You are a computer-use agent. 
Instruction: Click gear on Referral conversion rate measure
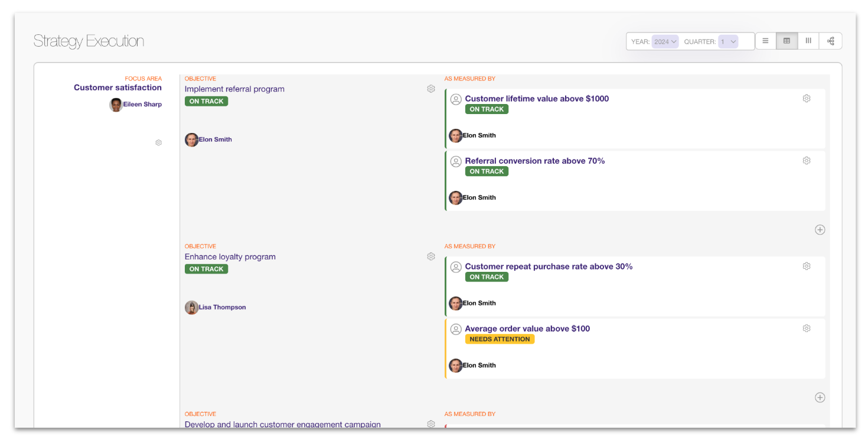click(x=807, y=161)
